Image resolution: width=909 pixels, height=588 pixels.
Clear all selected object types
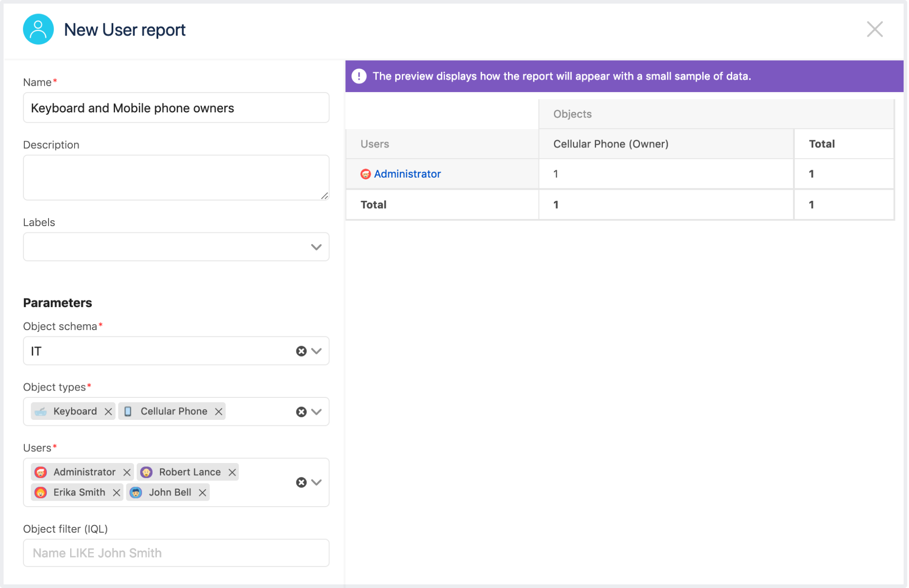click(x=301, y=412)
